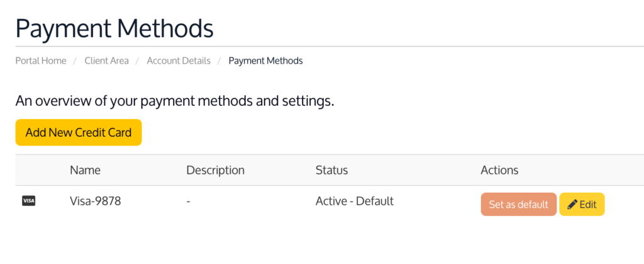Click the payment methods overview text
Screen dimensions: 644x264
coord(174,101)
